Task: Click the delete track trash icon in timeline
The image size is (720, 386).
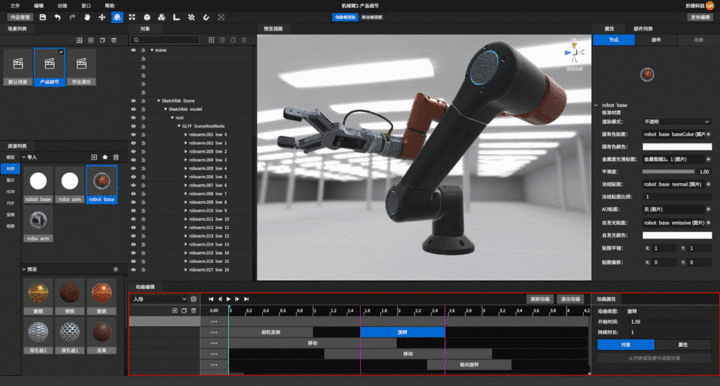Action: coord(193,311)
